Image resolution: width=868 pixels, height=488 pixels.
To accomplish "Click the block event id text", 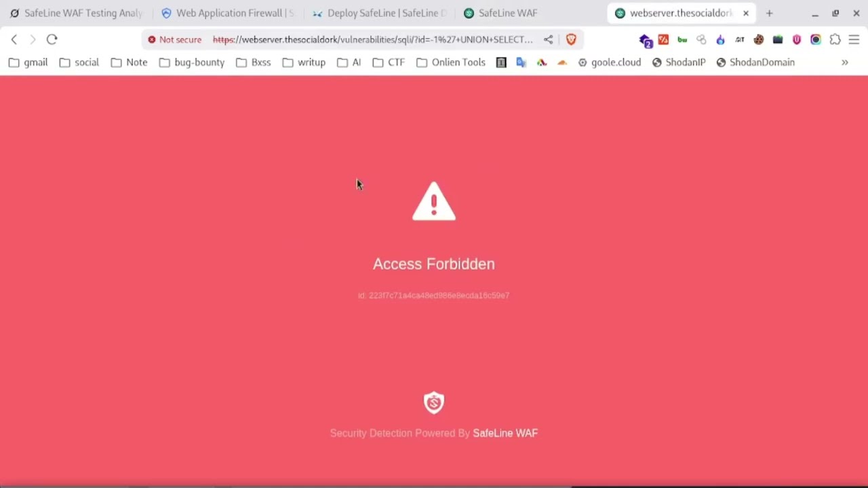I will point(434,296).
